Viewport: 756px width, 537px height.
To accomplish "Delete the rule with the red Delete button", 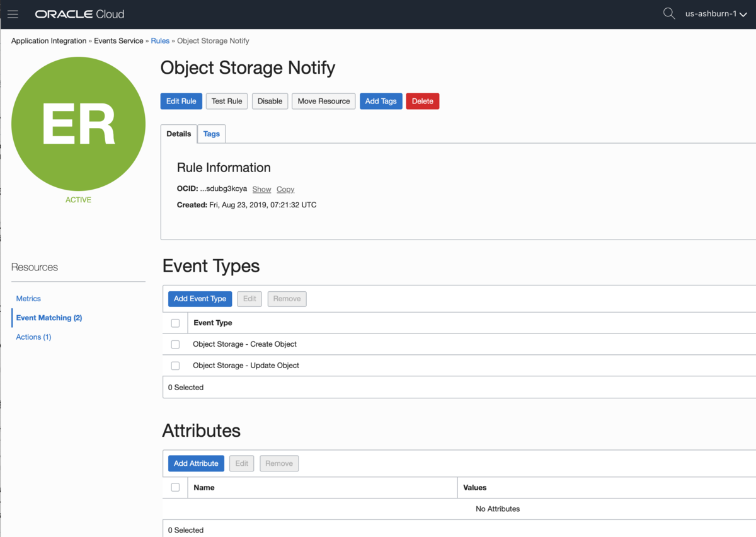I will point(423,101).
